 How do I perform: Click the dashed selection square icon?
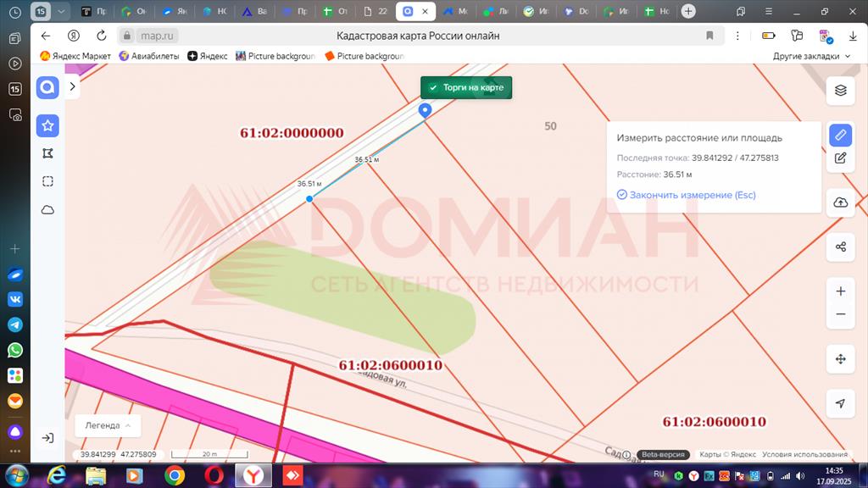click(47, 181)
